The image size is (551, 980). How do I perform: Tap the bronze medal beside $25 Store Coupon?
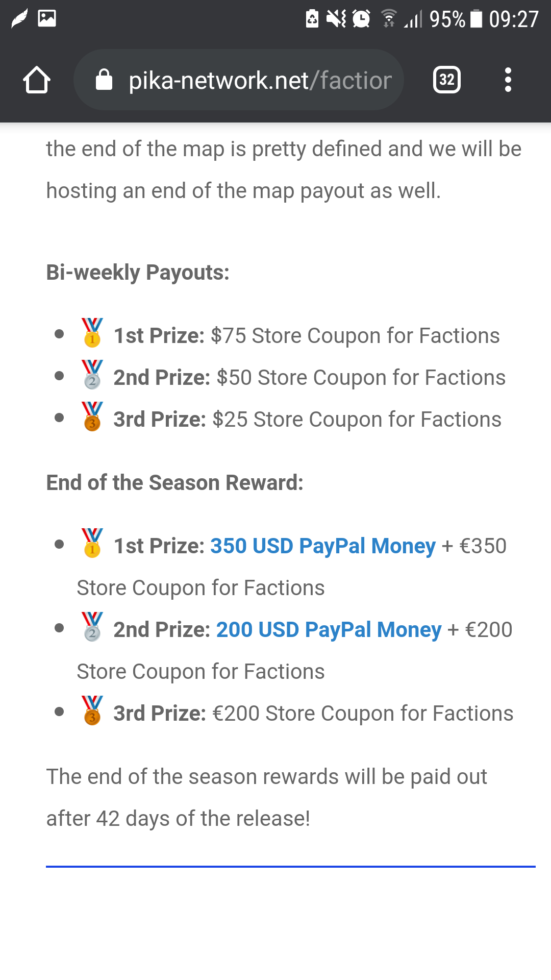pyautogui.click(x=92, y=416)
